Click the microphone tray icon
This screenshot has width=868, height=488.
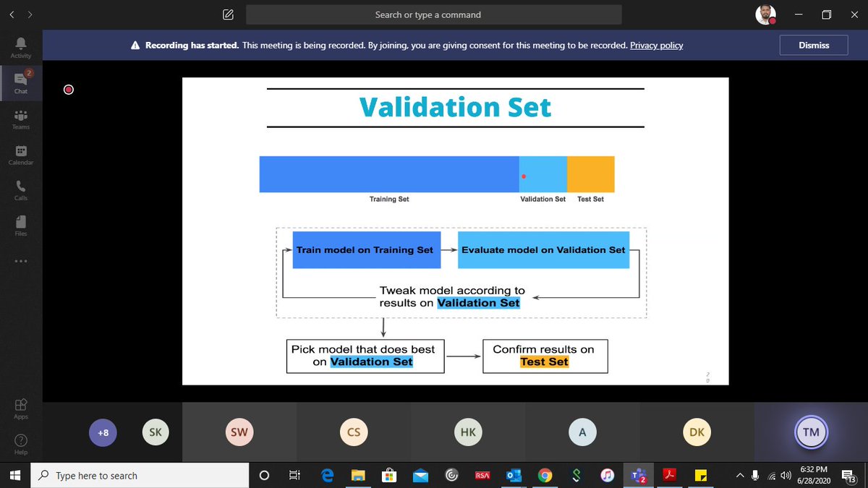(755, 475)
